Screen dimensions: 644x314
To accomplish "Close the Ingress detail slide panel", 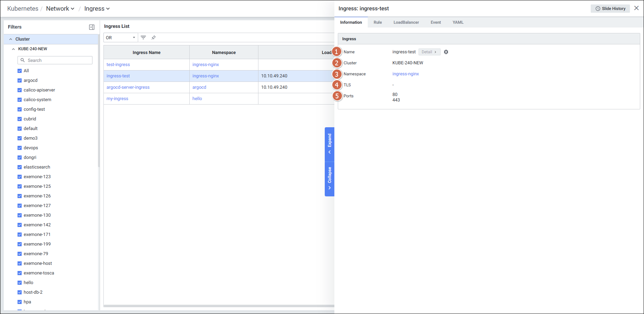I will click(x=636, y=8).
